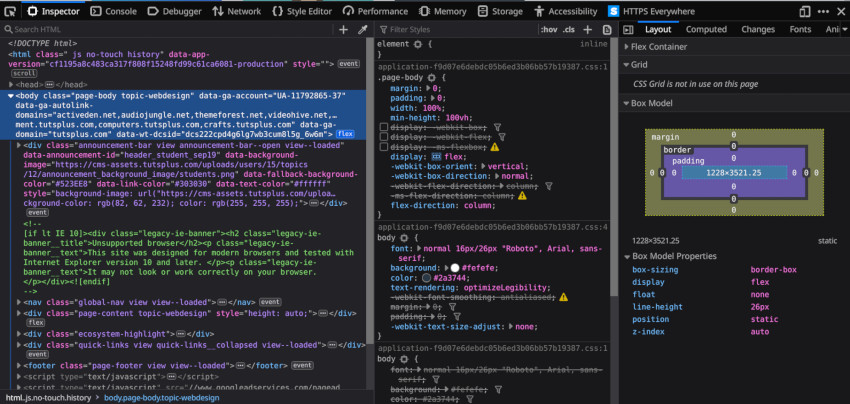This screenshot has height=404, width=850.
Task: Open DevTools more options menu
Action: pyautogui.click(x=821, y=11)
